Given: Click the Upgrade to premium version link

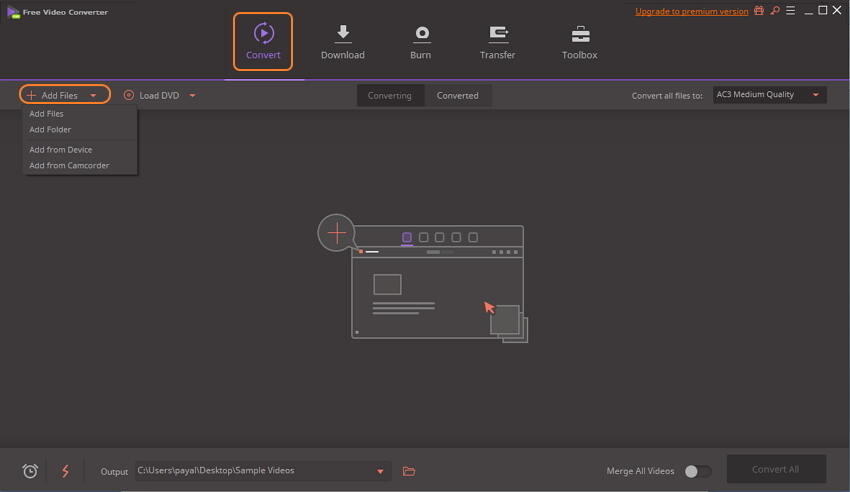Looking at the screenshot, I should pyautogui.click(x=691, y=11).
